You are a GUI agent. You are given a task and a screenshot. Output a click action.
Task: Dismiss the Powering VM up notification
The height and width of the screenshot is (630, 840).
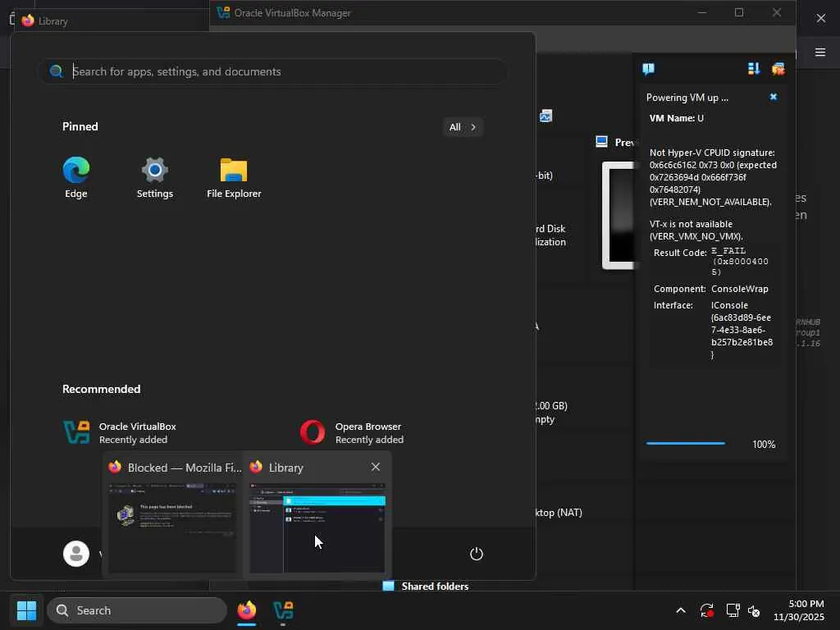coord(773,97)
